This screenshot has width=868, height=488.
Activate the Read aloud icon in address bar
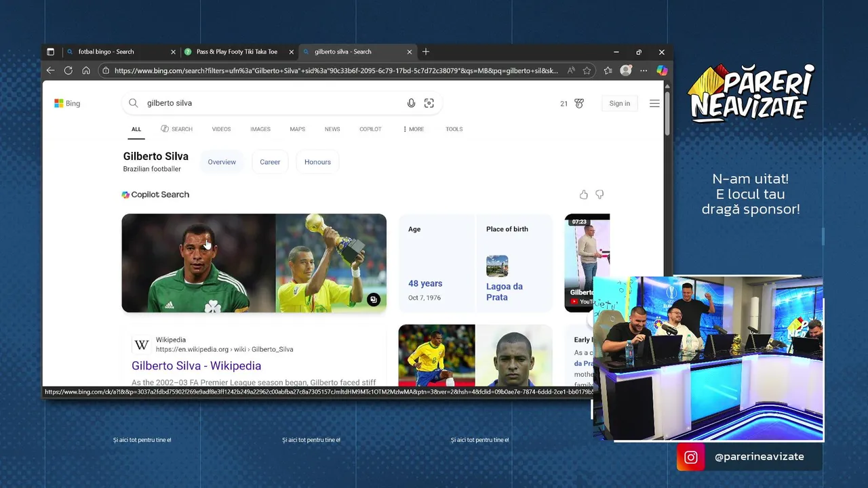pos(572,70)
